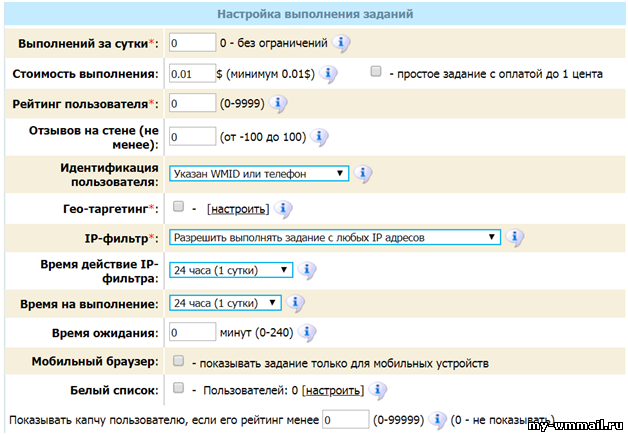Open info for Время действие IP-фильтра
The width and height of the screenshot is (628, 435).
[x=307, y=270]
